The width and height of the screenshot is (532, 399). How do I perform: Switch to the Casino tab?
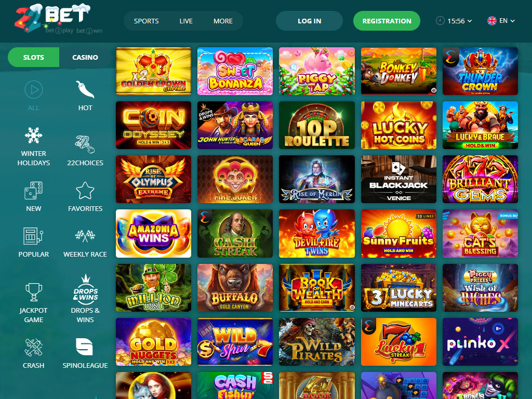(85, 57)
